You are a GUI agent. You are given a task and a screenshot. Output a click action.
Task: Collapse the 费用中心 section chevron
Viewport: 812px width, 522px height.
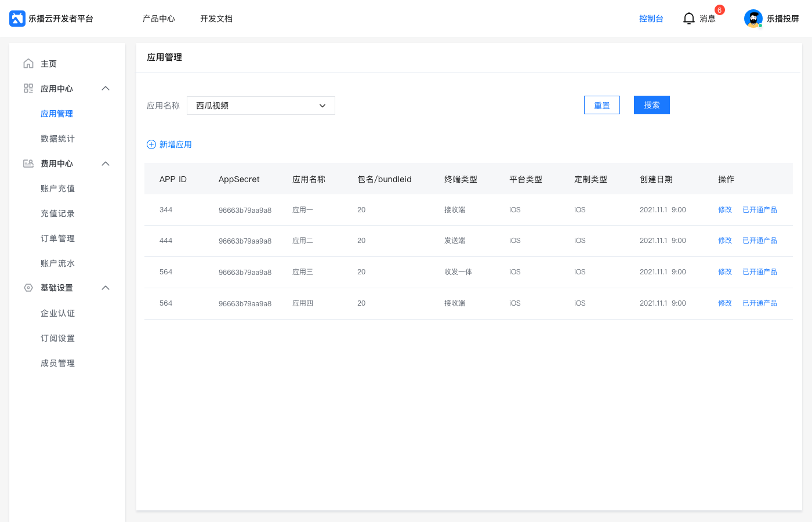tap(106, 164)
